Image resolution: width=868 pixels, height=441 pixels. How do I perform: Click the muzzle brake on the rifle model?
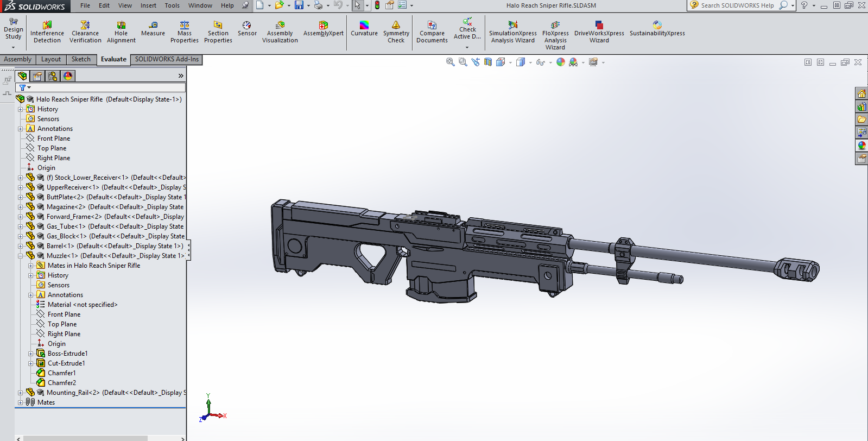tap(797, 269)
